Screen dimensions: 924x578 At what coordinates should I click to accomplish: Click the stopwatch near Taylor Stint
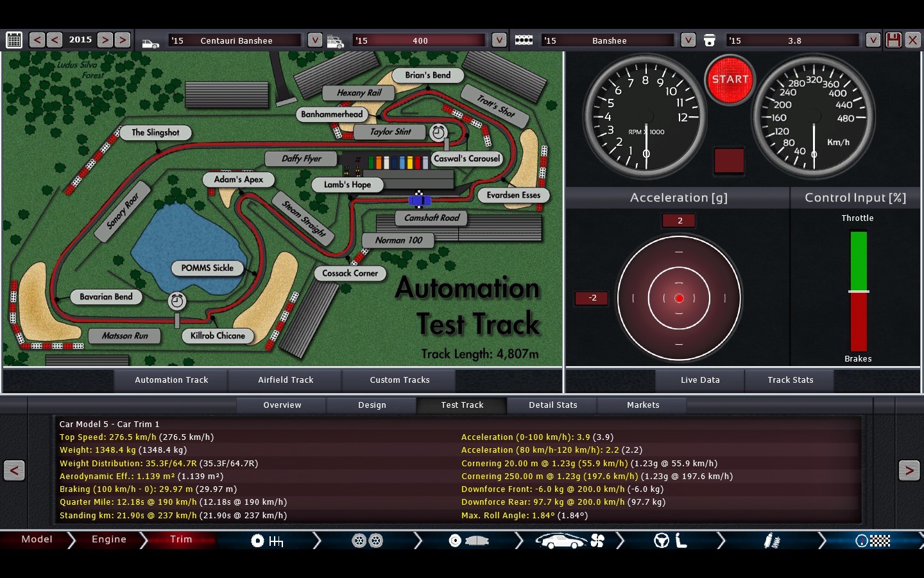[x=438, y=132]
